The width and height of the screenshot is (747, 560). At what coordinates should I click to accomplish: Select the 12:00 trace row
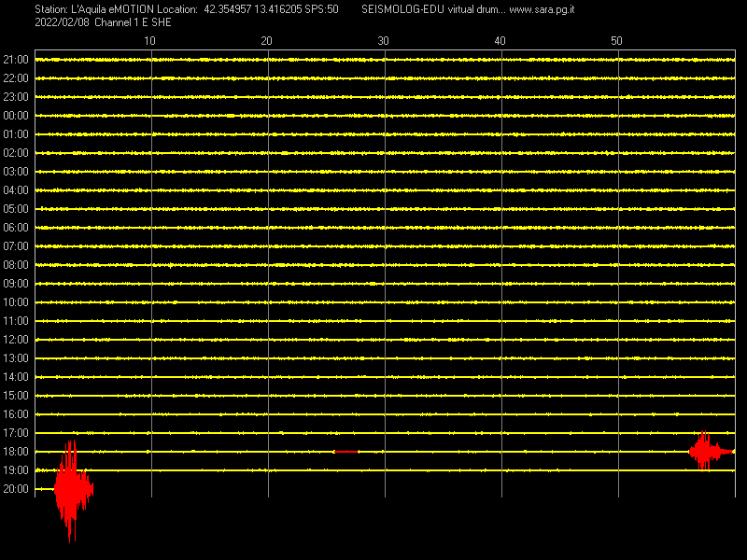pos(373,339)
